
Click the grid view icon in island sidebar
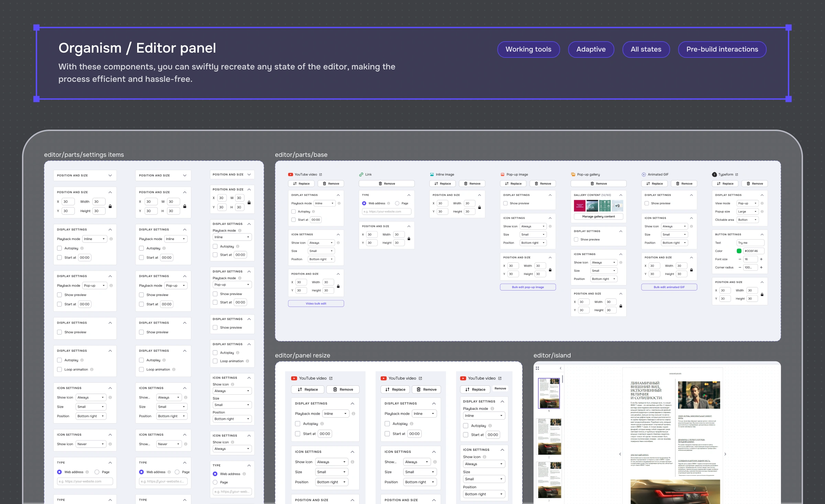[537, 368]
